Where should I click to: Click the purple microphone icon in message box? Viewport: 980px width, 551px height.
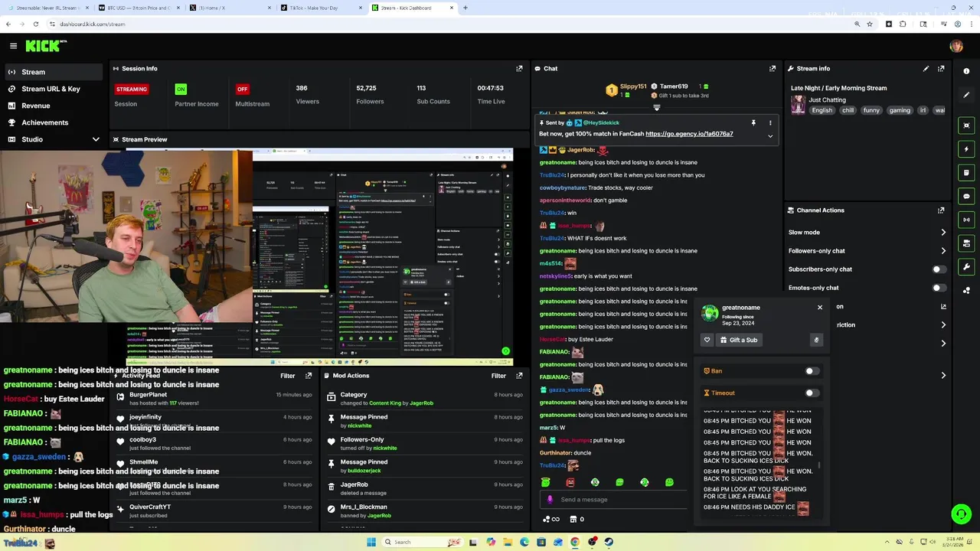[x=549, y=500]
